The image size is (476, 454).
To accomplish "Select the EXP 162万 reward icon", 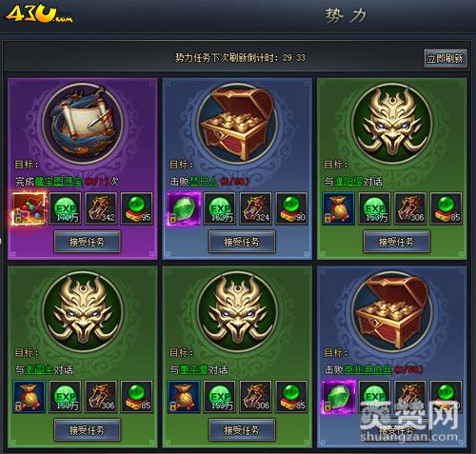I will tap(220, 208).
